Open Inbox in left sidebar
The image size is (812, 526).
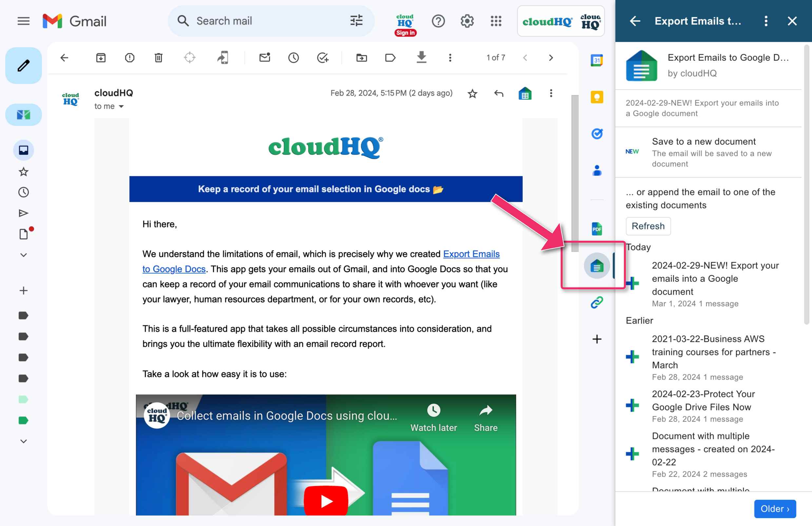point(24,150)
